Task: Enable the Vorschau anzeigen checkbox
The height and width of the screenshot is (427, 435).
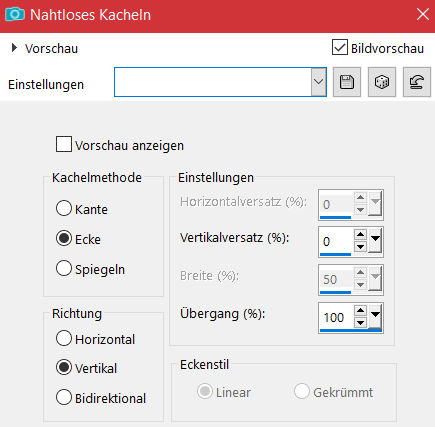Action: [64, 144]
